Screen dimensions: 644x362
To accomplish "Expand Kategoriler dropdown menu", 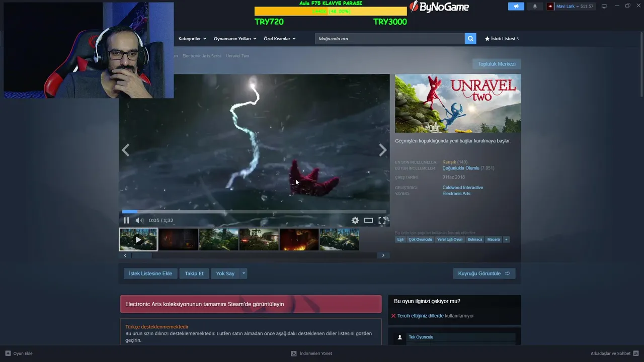I will [192, 39].
